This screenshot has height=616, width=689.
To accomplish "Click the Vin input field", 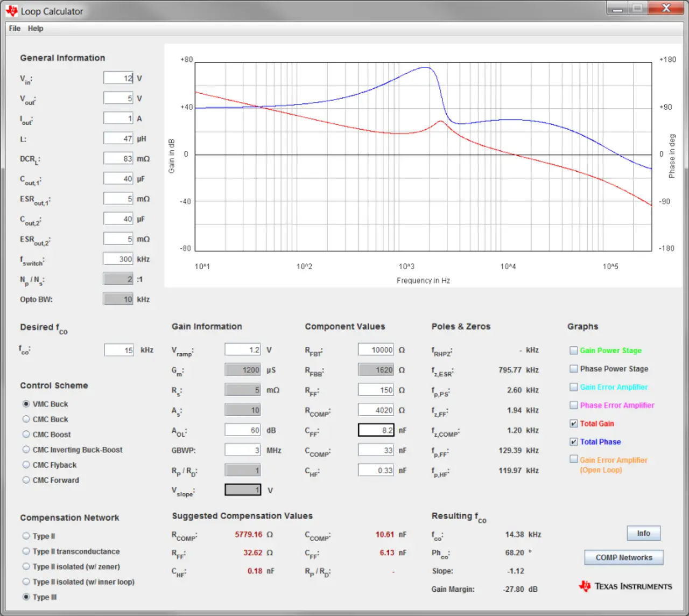I will coord(118,78).
